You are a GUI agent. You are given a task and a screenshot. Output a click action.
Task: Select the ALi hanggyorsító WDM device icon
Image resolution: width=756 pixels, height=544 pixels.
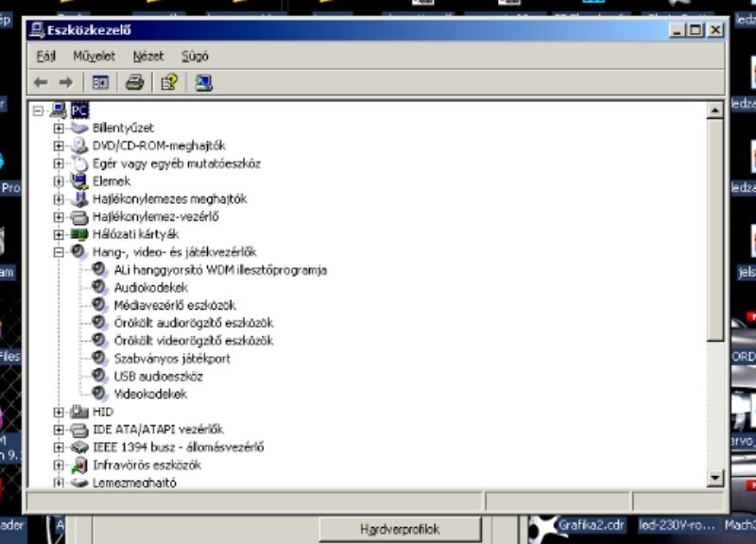click(x=100, y=269)
